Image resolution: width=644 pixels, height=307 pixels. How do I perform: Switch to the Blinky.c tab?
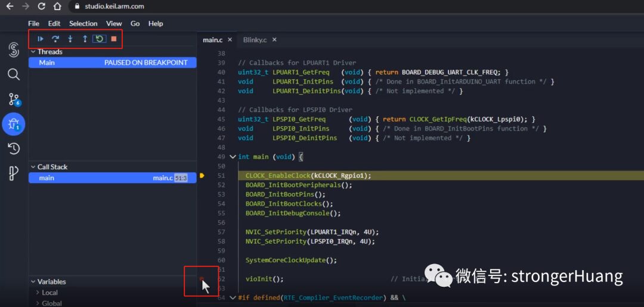(256, 40)
